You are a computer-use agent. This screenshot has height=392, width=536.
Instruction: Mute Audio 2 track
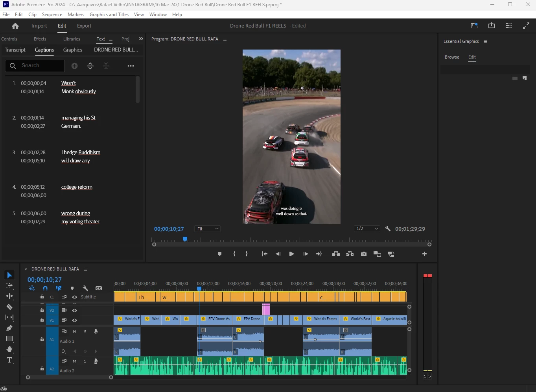pyautogui.click(x=74, y=361)
